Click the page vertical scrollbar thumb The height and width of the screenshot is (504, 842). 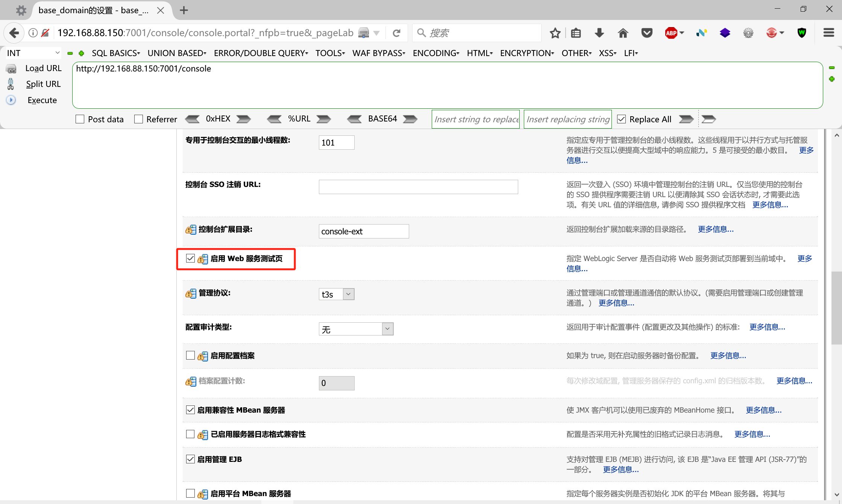(x=836, y=308)
